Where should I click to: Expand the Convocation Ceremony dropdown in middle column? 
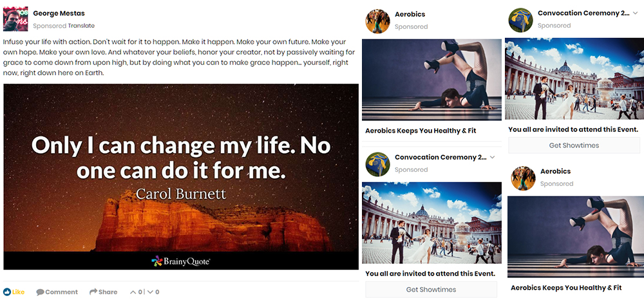(x=493, y=157)
